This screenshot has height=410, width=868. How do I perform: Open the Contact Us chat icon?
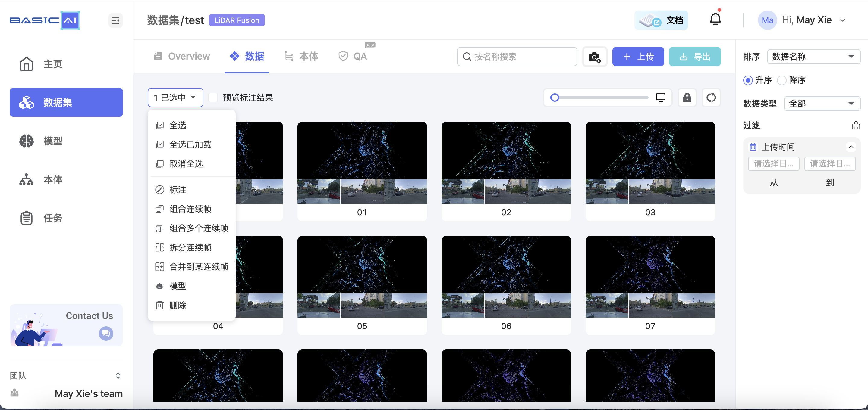click(x=106, y=333)
